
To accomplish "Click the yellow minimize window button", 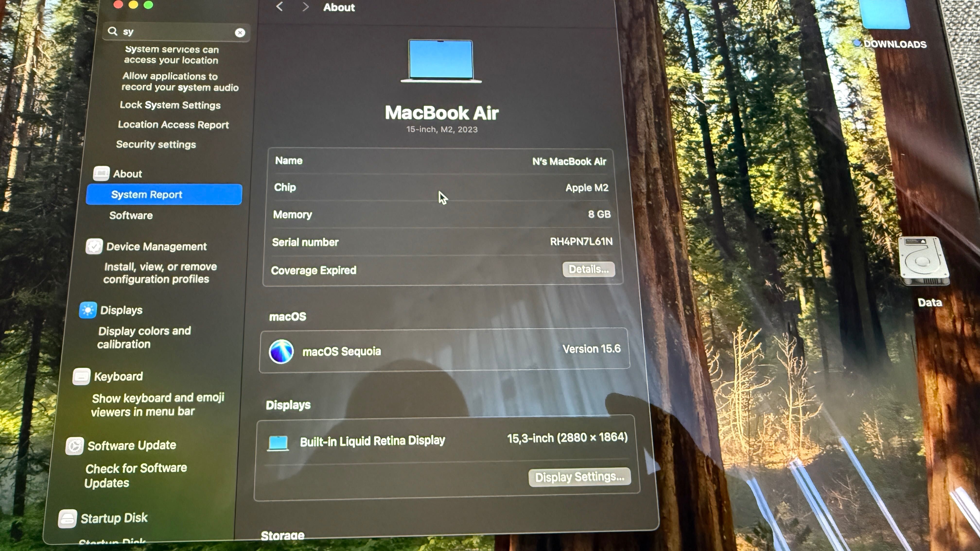I will (x=133, y=5).
